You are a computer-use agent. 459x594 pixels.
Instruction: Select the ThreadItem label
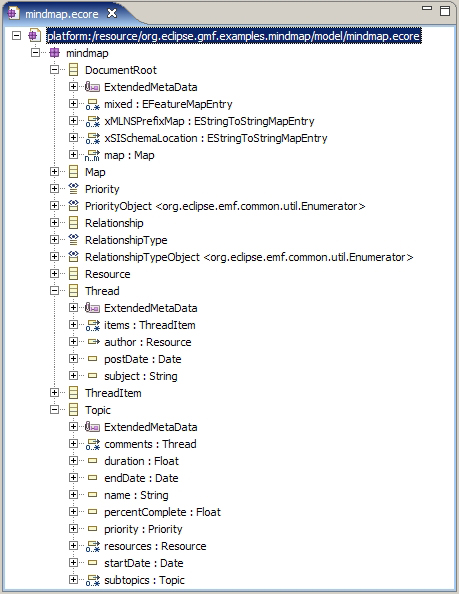point(113,393)
